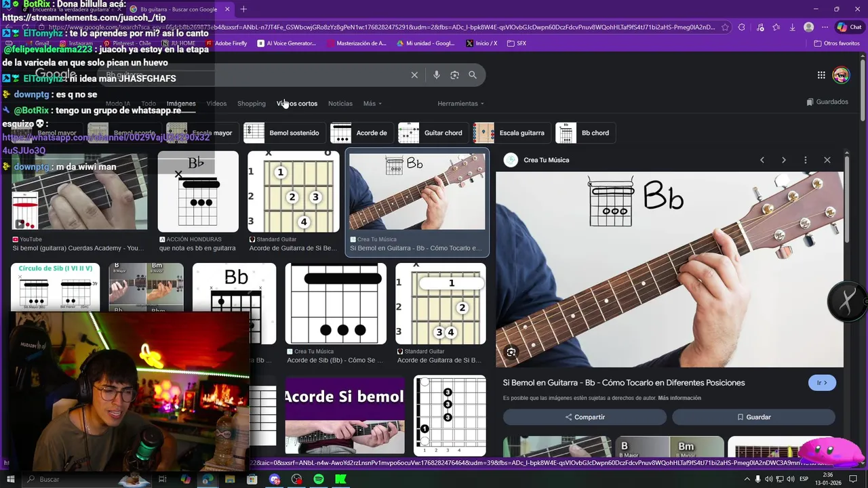The width and height of the screenshot is (868, 488).
Task: Switch to the Imágenes search tab
Action: click(181, 104)
